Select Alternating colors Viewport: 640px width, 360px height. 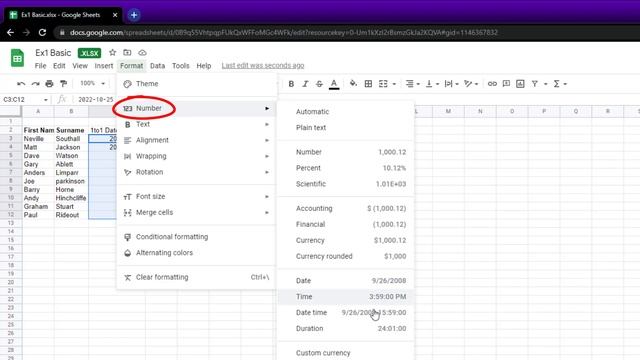196,253
